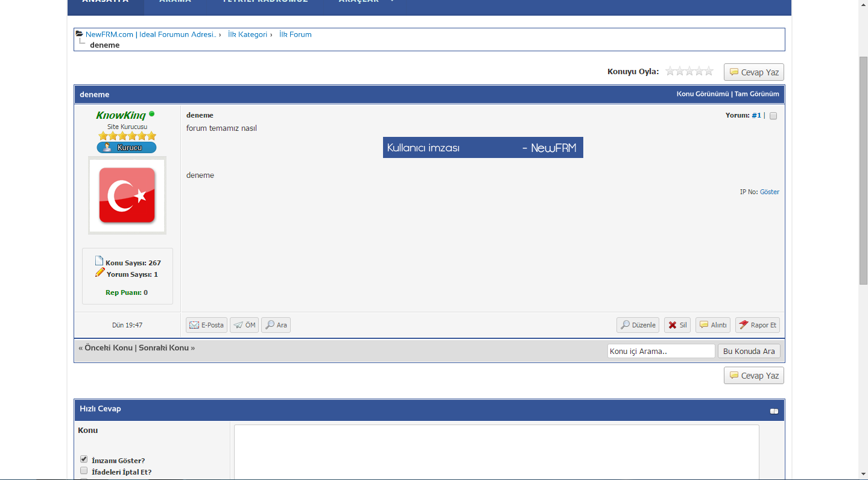Screen dimensions: 868x480
Task: Report the post with Rapor Et
Action: (x=757, y=325)
